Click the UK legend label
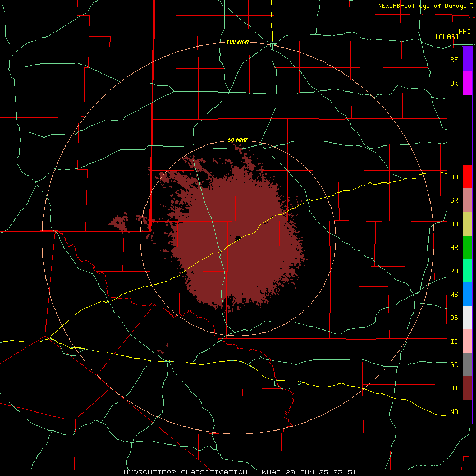 (x=454, y=83)
